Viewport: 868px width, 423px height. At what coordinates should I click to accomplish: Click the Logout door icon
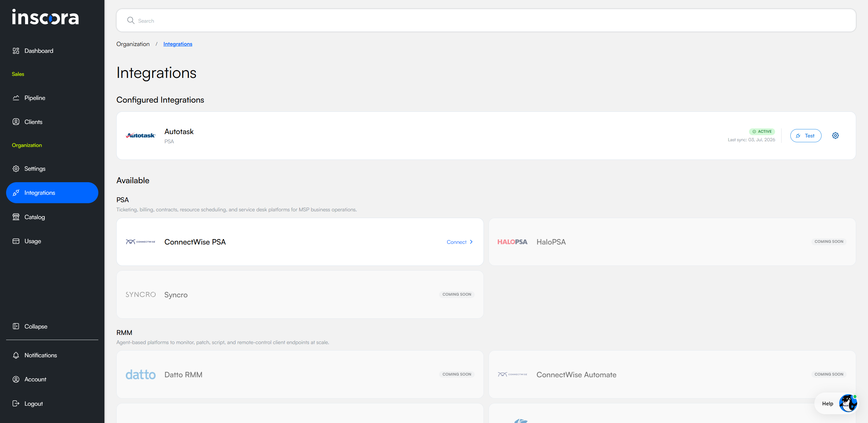click(16, 403)
